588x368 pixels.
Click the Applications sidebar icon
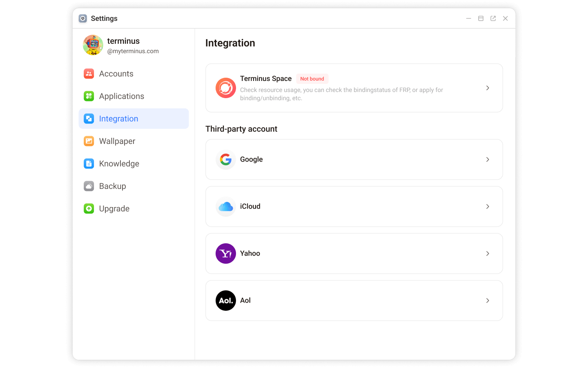tap(89, 96)
